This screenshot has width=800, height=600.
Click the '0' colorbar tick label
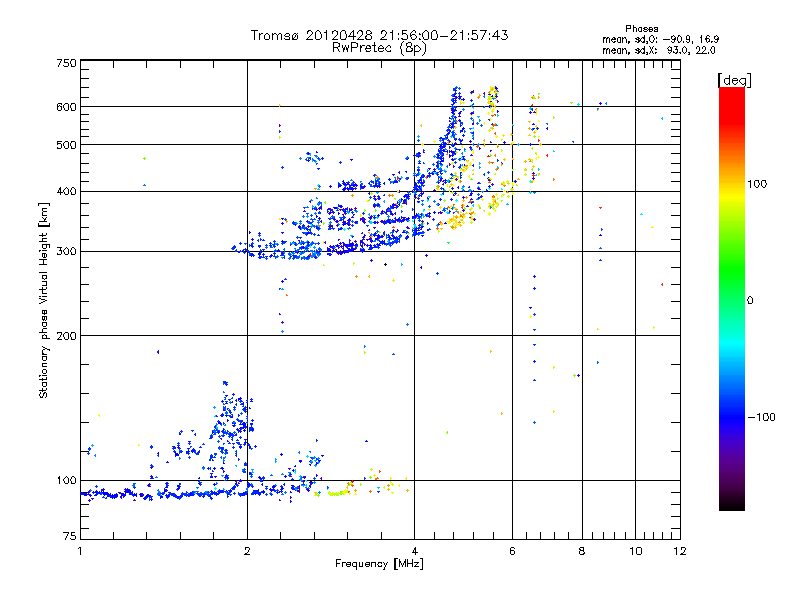[x=750, y=301]
